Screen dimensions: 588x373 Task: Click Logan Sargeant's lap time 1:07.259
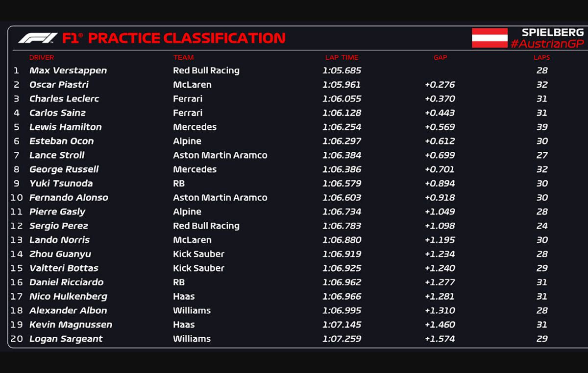tap(342, 339)
